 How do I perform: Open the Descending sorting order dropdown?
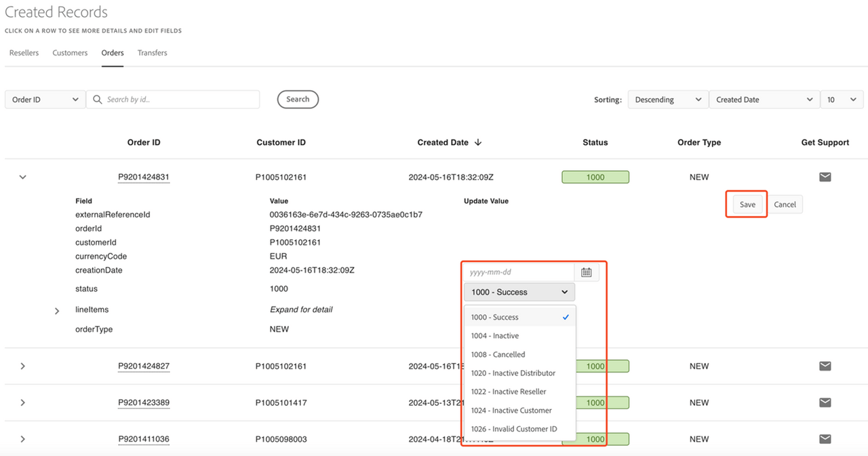667,100
